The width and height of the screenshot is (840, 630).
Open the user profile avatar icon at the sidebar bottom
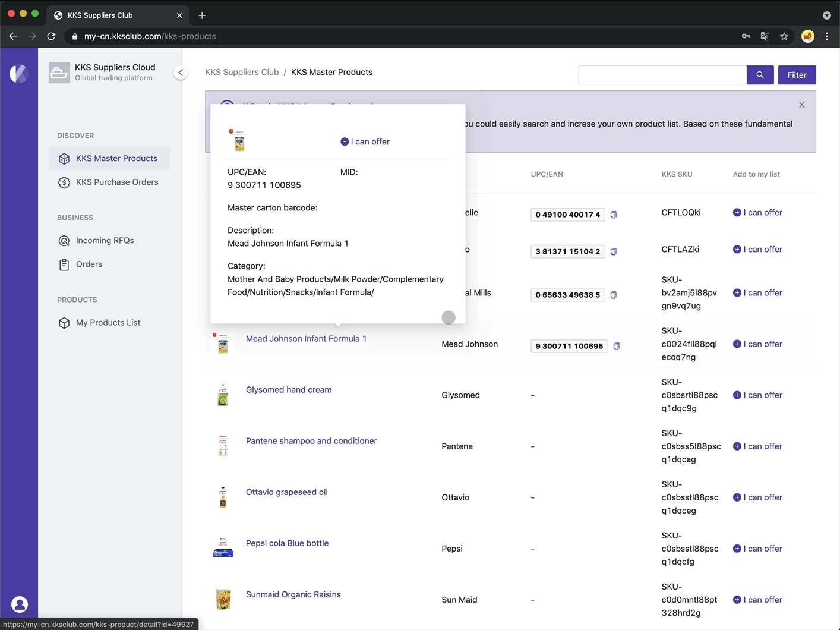point(20,604)
